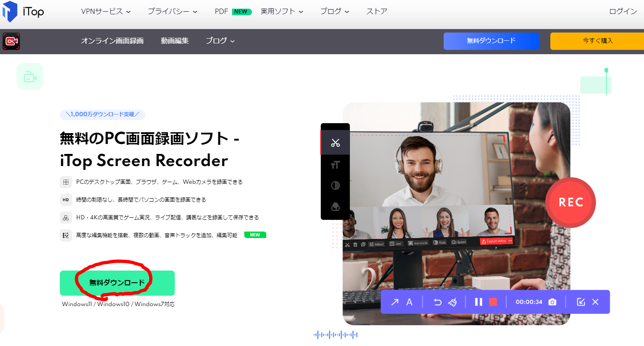Click the main video of man wearing headphones
644x346 pixels.
[x=418, y=170]
